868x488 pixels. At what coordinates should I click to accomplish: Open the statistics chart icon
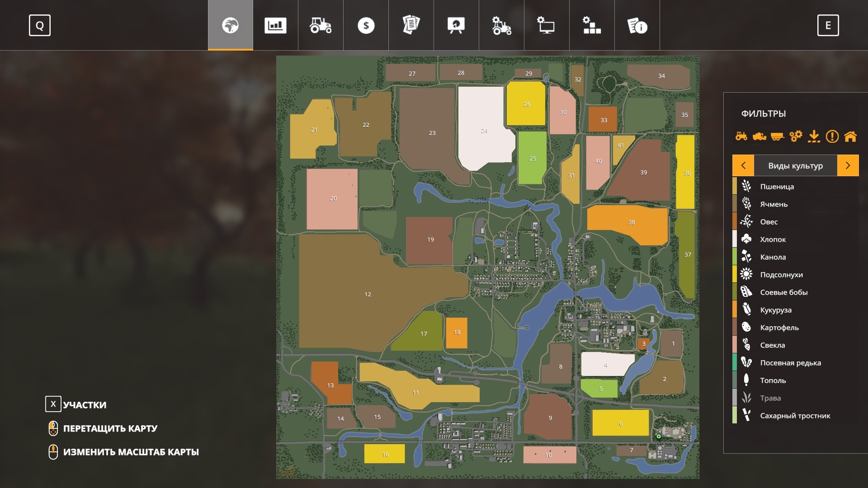[x=275, y=26]
